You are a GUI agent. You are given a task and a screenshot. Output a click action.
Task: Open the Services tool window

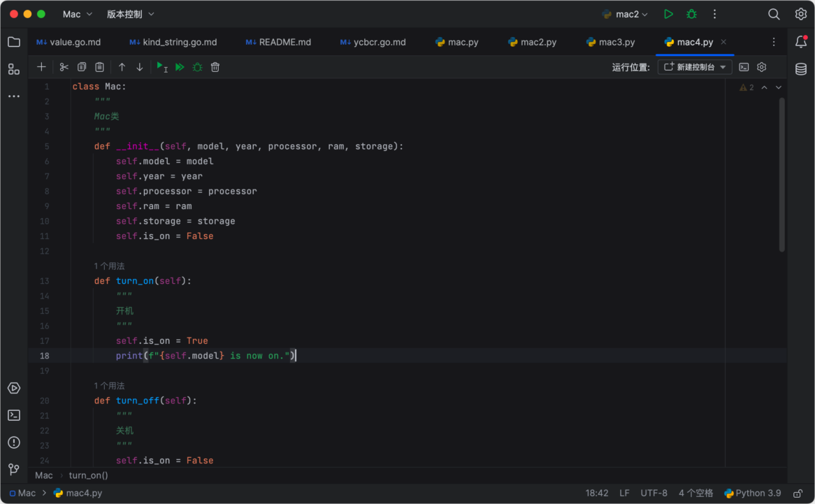(14, 388)
